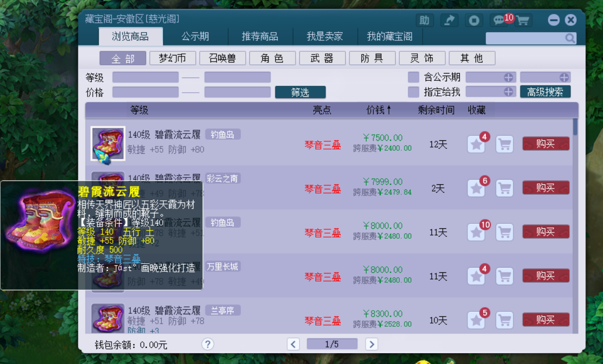Click the 彩云之南 server tag
The height and width of the screenshot is (364, 603).
(x=222, y=179)
